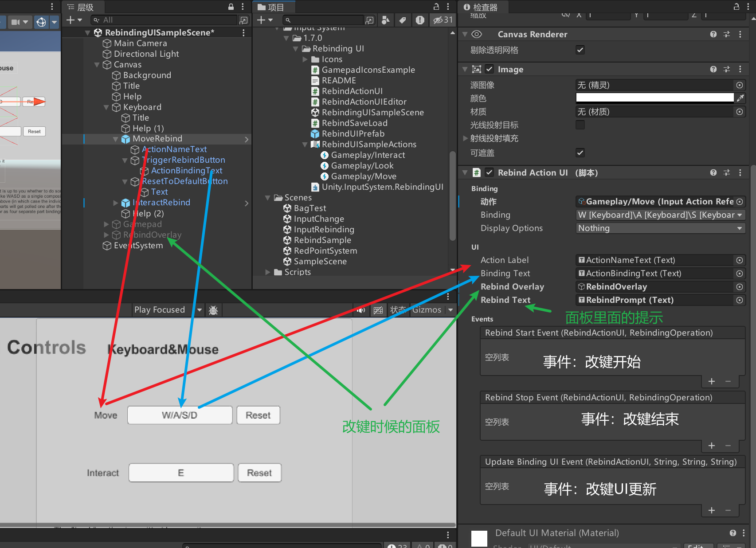Disable the Rebind Action UI script checkbox

(x=489, y=172)
